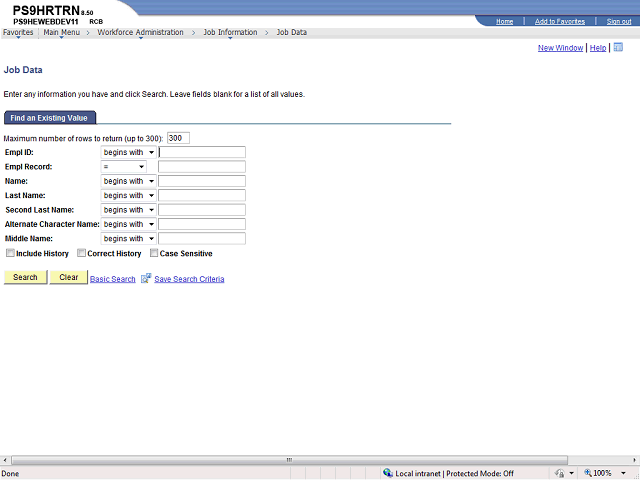640x480 pixels.
Task: Select the Find an Existing Value tab
Action: click(x=49, y=118)
